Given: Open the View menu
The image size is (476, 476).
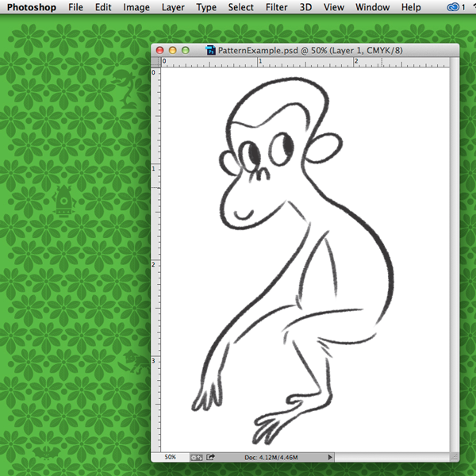Looking at the screenshot, I should point(334,7).
